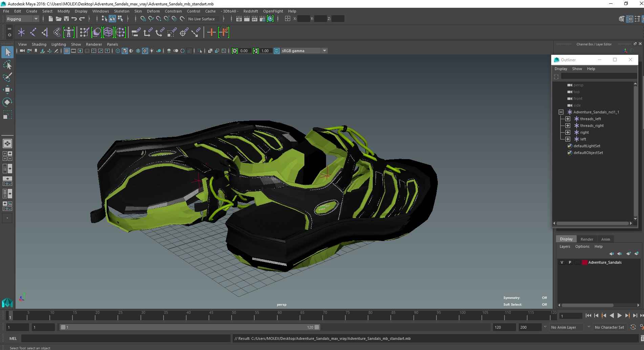Open Render Settings icon
This screenshot has height=350, width=644.
coord(262,19)
